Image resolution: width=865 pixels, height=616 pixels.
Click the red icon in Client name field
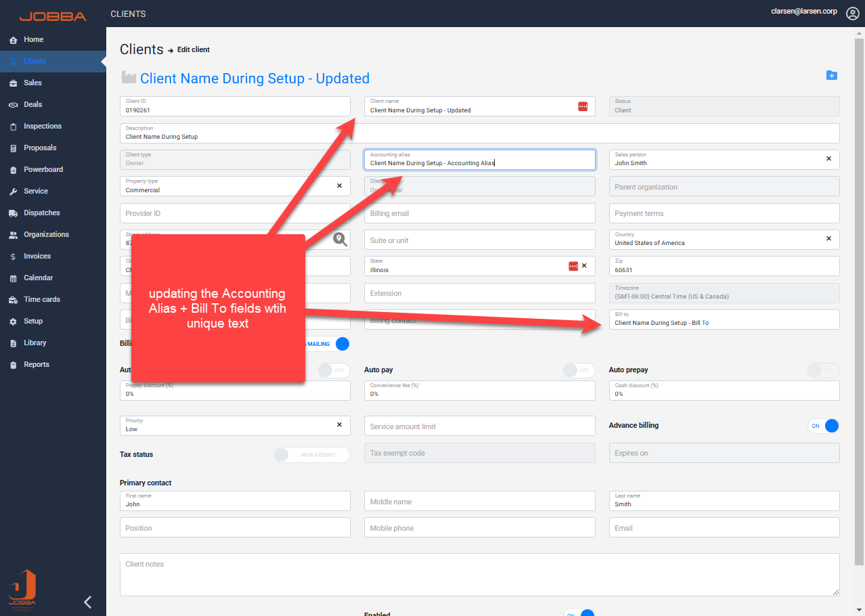pyautogui.click(x=583, y=106)
